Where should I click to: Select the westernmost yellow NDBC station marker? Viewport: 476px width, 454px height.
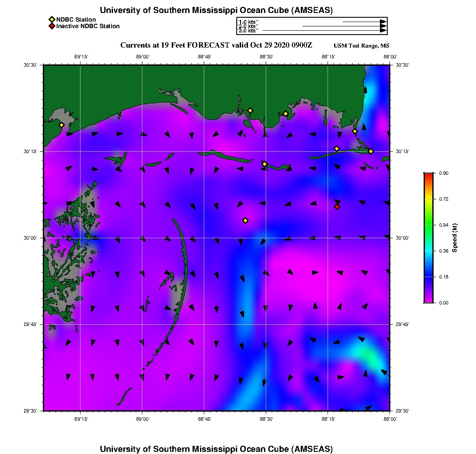click(61, 125)
